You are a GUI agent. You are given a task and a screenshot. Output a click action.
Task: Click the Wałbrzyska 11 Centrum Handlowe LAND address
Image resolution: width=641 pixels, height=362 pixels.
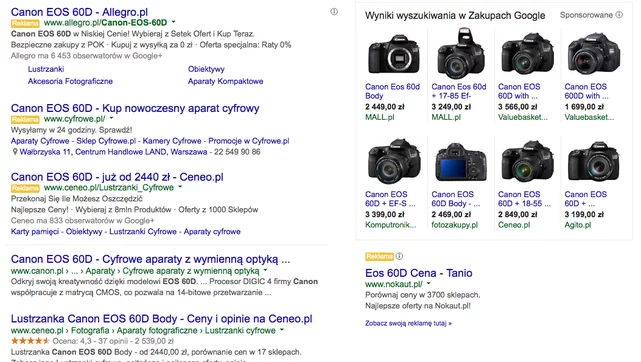(113, 152)
